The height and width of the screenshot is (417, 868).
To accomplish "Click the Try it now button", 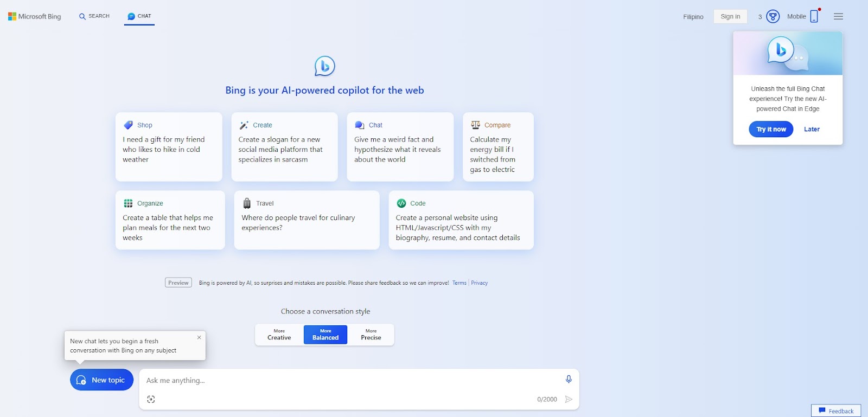I will [771, 129].
